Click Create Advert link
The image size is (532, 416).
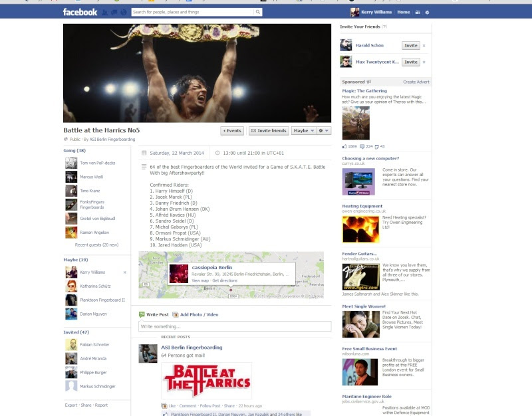416,82
